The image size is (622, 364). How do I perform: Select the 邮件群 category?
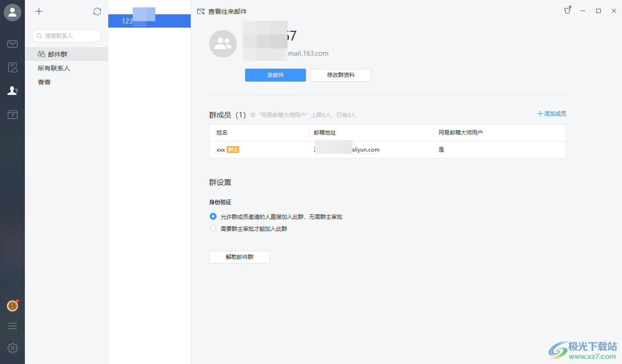pyautogui.click(x=66, y=54)
